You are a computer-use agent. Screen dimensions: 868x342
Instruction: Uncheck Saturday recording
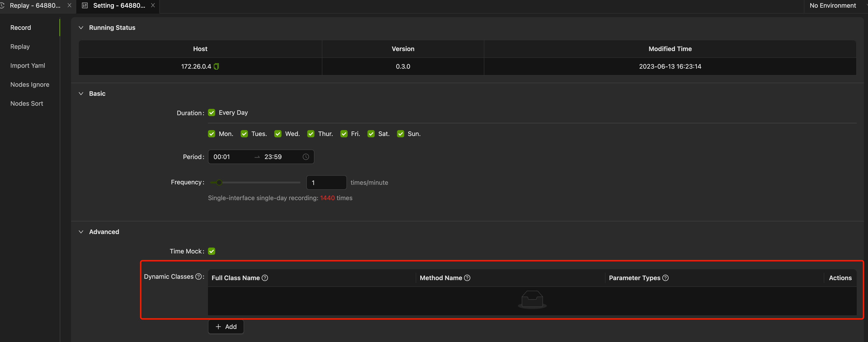(x=371, y=134)
